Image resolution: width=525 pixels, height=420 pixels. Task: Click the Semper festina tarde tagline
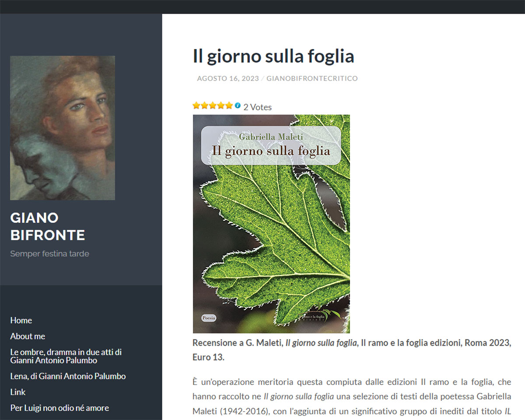click(x=49, y=254)
